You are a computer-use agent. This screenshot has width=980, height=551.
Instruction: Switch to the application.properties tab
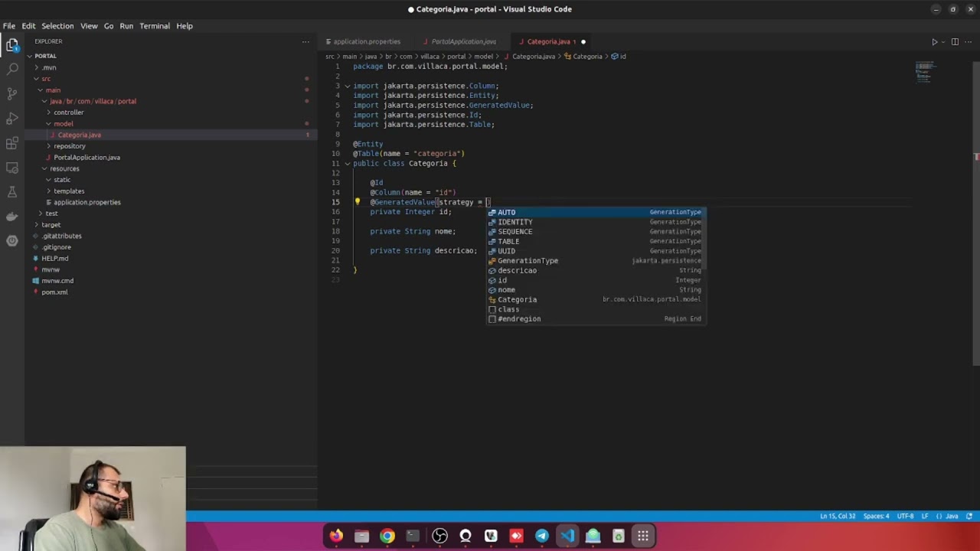(367, 41)
